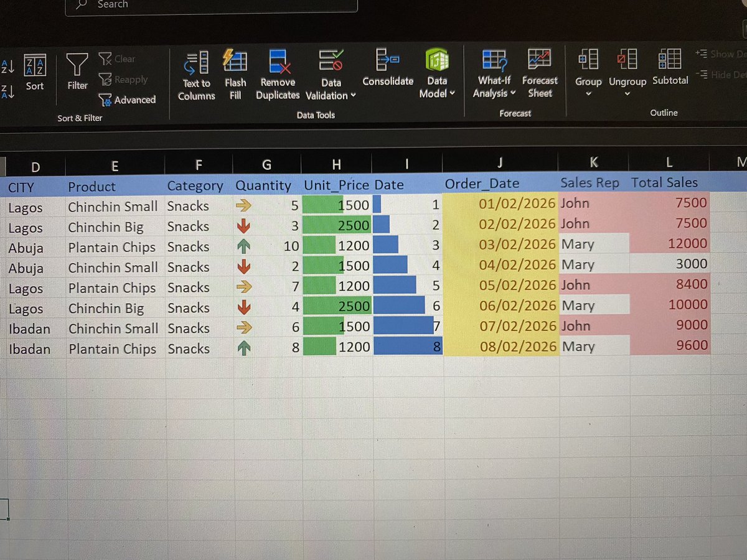The height and width of the screenshot is (560, 747).
Task: Click Date data-bar cell with value 5
Action: [408, 286]
